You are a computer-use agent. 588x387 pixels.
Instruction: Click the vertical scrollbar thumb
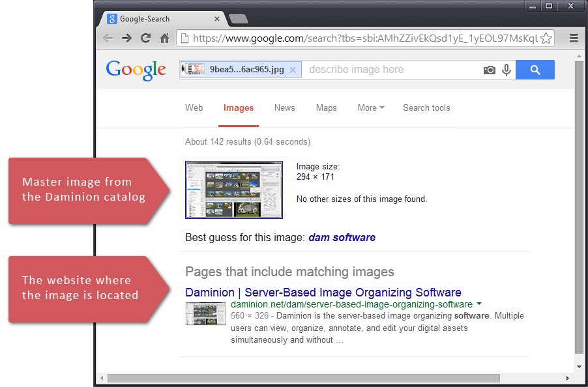(x=579, y=207)
